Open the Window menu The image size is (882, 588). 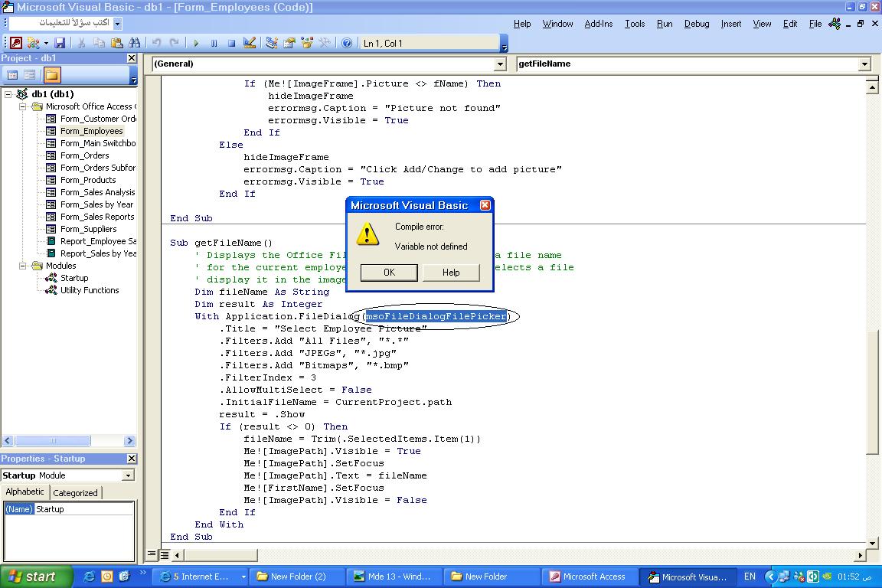(557, 24)
